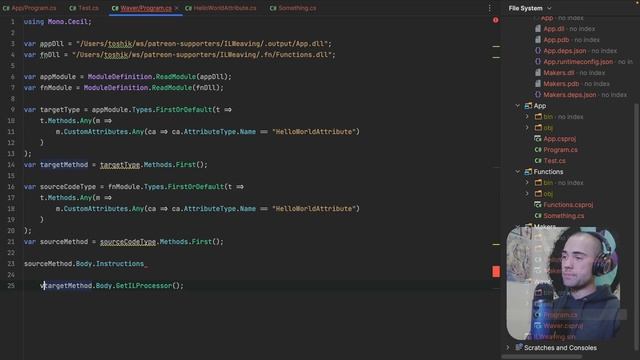Viewport: 640px width, 360px height.
Task: Open the Something.cs editor tab
Action: (293, 8)
